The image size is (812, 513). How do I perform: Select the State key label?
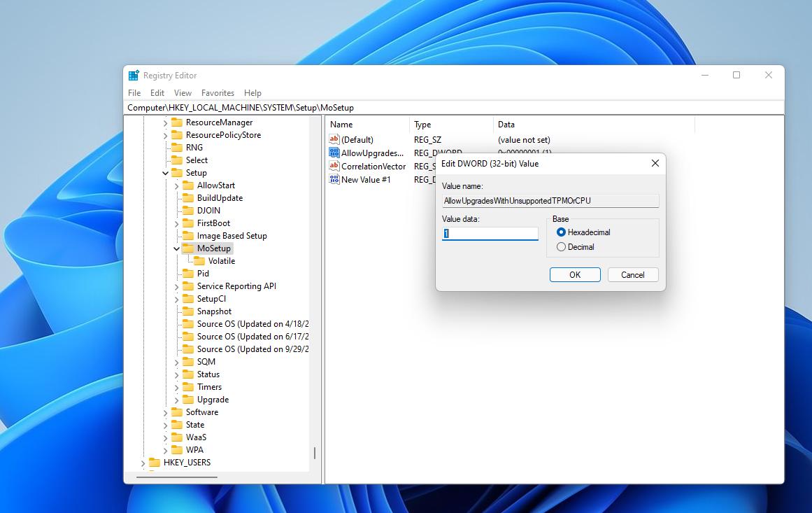point(195,424)
